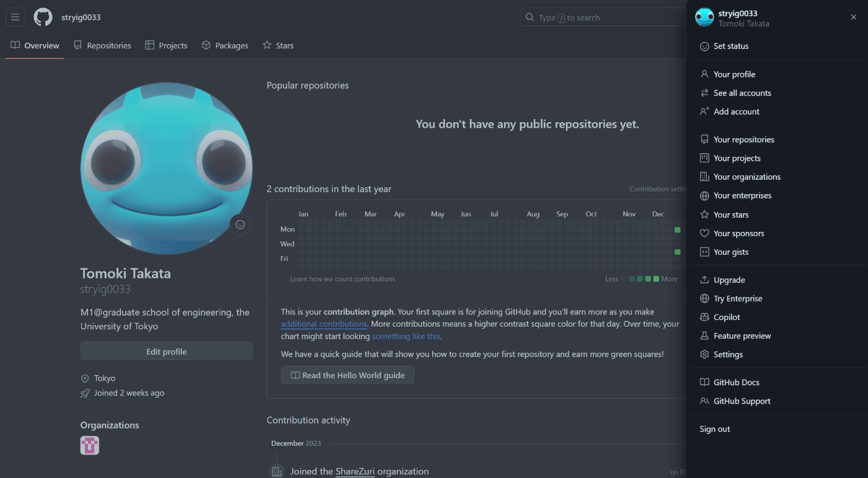Click the Add account person-plus icon
The width and height of the screenshot is (868, 478).
tap(704, 112)
